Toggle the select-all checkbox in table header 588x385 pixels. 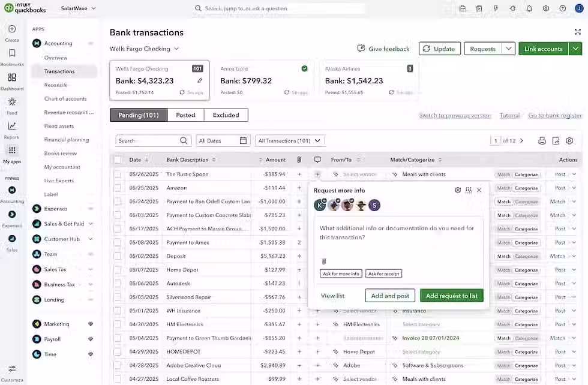(x=118, y=160)
